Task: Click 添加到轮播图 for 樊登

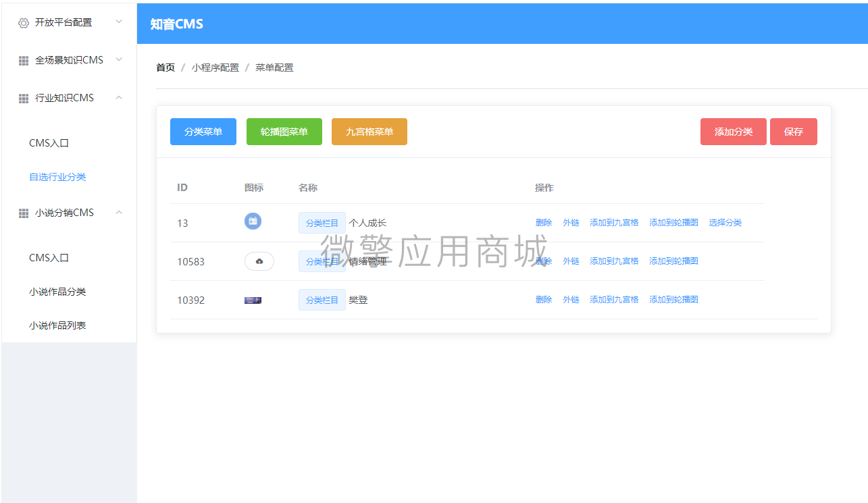Action: pos(674,300)
